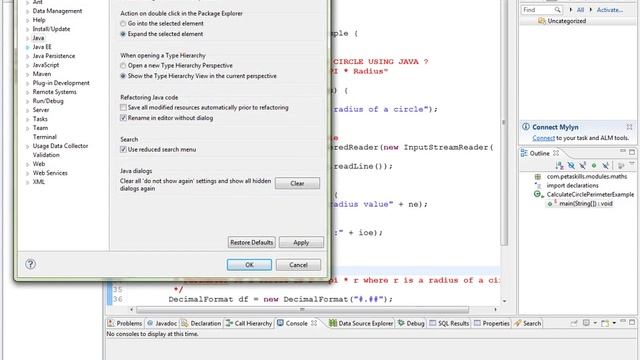Click the Activate... link in Task List
Viewport: 640px width, 360px height.
coord(610,10)
